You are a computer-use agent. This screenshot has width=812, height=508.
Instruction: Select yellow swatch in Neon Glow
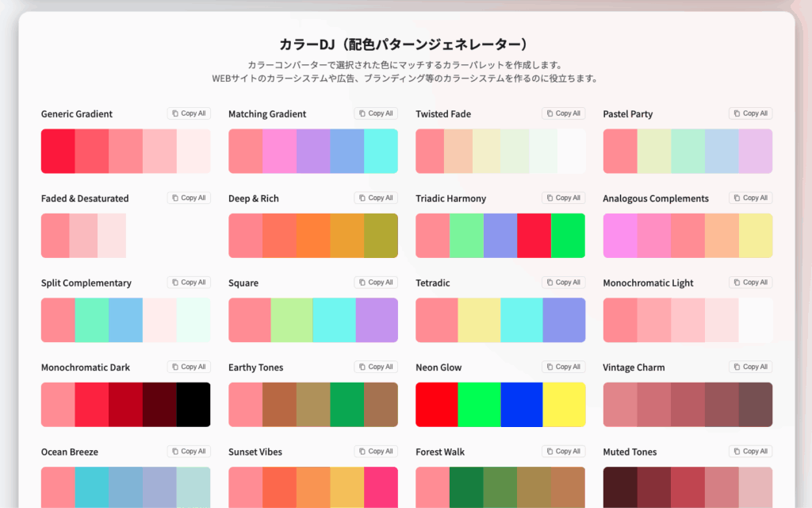point(564,404)
